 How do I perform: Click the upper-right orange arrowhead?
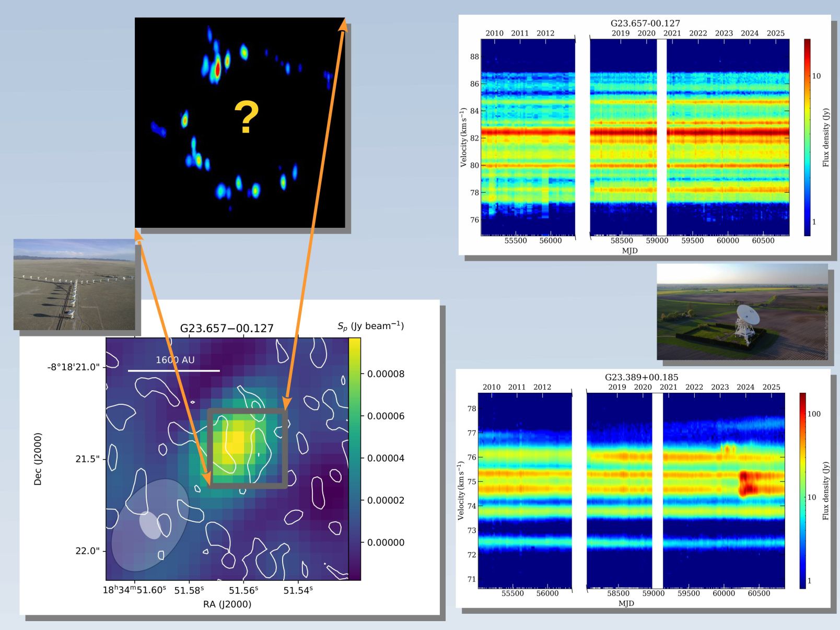(x=343, y=24)
